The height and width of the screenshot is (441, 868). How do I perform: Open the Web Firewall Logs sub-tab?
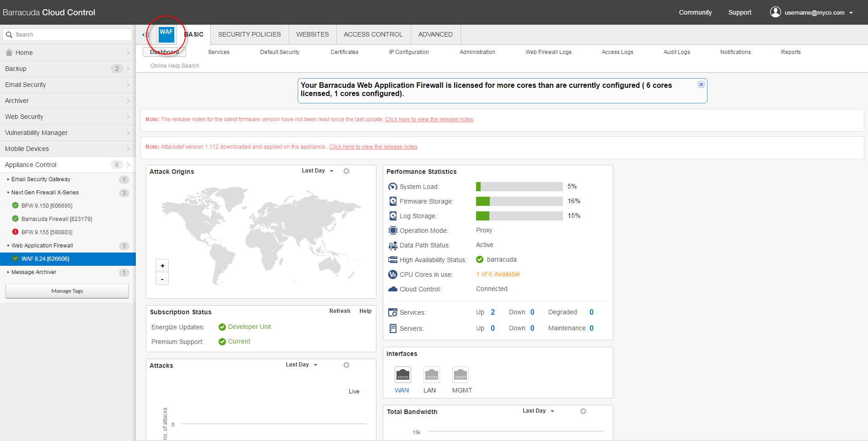pyautogui.click(x=548, y=52)
